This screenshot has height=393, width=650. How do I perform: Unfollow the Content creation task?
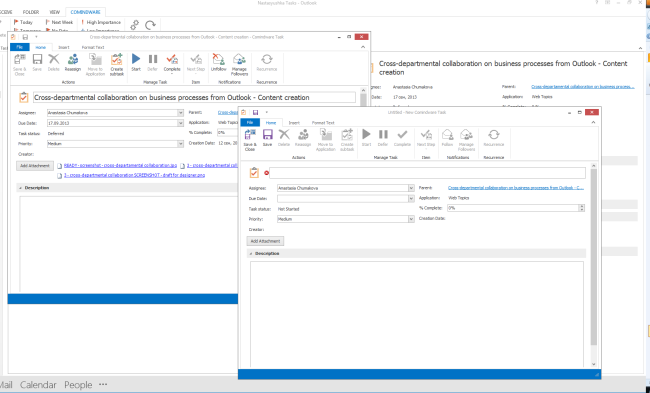218,63
